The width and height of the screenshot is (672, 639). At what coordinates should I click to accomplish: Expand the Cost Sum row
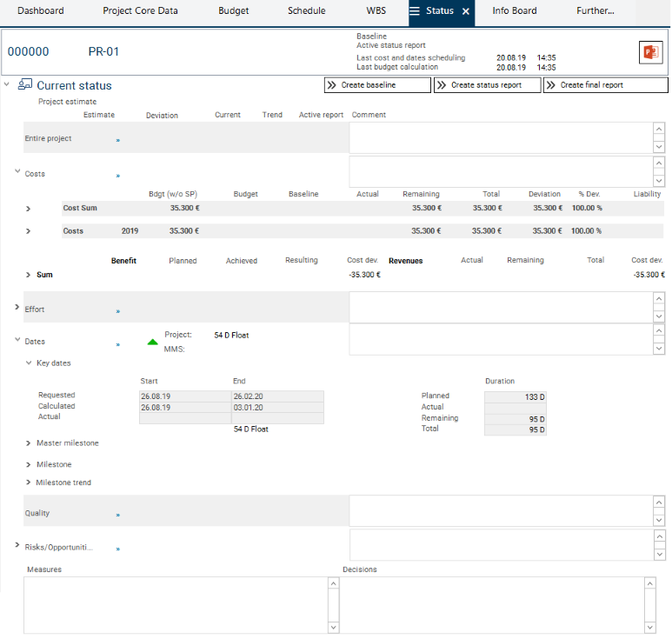pos(28,209)
